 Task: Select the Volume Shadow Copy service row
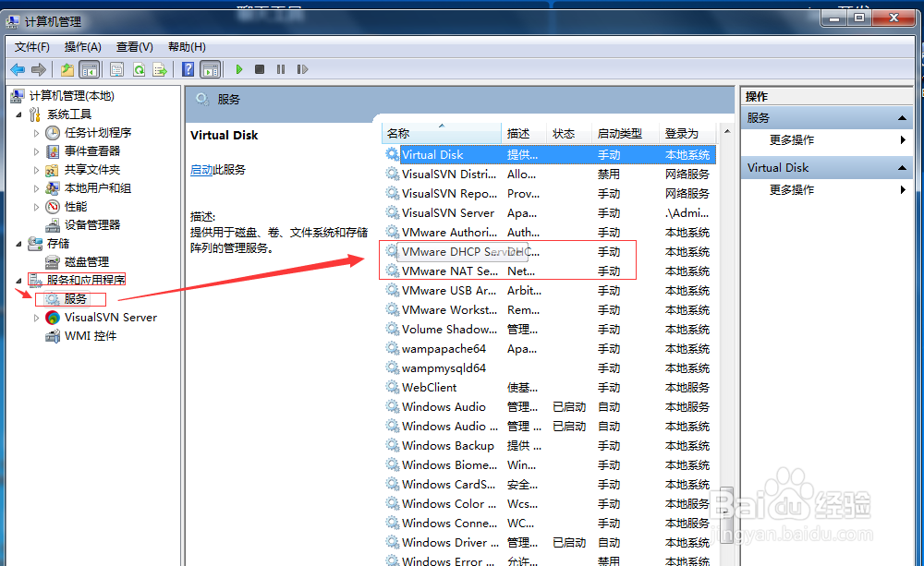point(549,330)
